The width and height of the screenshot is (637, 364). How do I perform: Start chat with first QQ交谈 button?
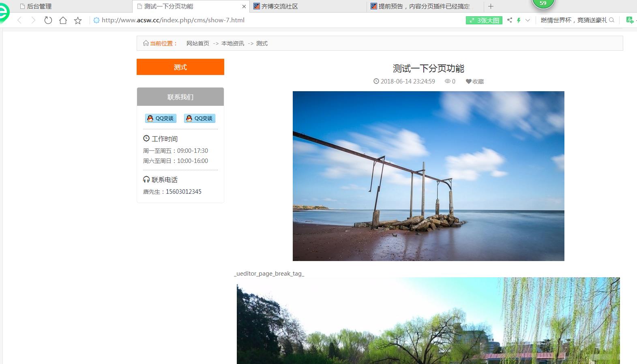pos(161,118)
